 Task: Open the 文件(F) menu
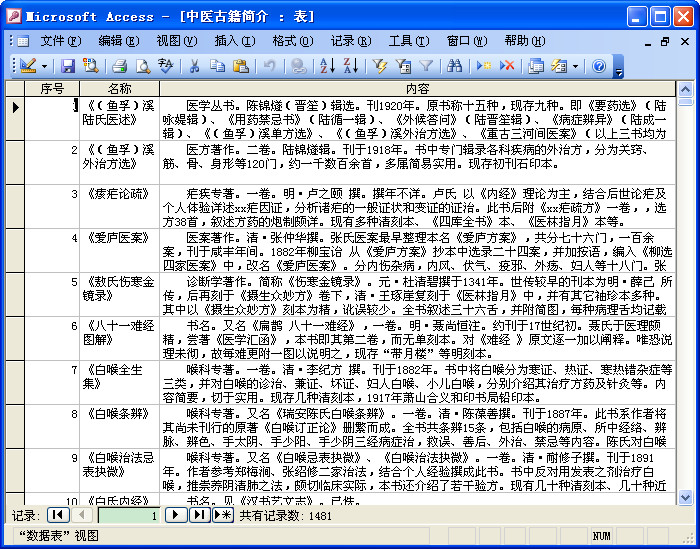pyautogui.click(x=61, y=41)
